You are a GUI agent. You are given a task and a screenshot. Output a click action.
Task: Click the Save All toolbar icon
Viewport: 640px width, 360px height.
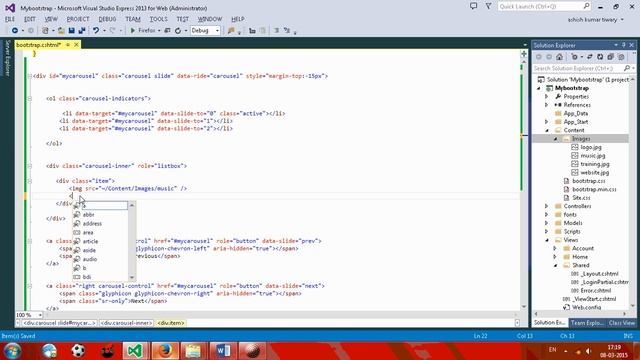(x=82, y=31)
